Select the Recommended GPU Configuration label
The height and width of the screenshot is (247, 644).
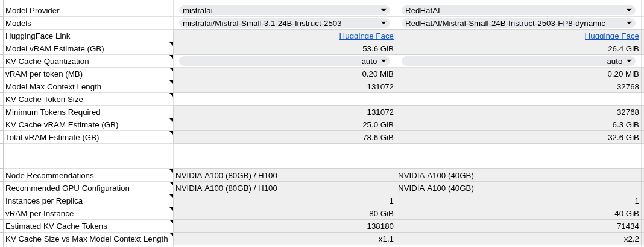[x=88, y=188]
